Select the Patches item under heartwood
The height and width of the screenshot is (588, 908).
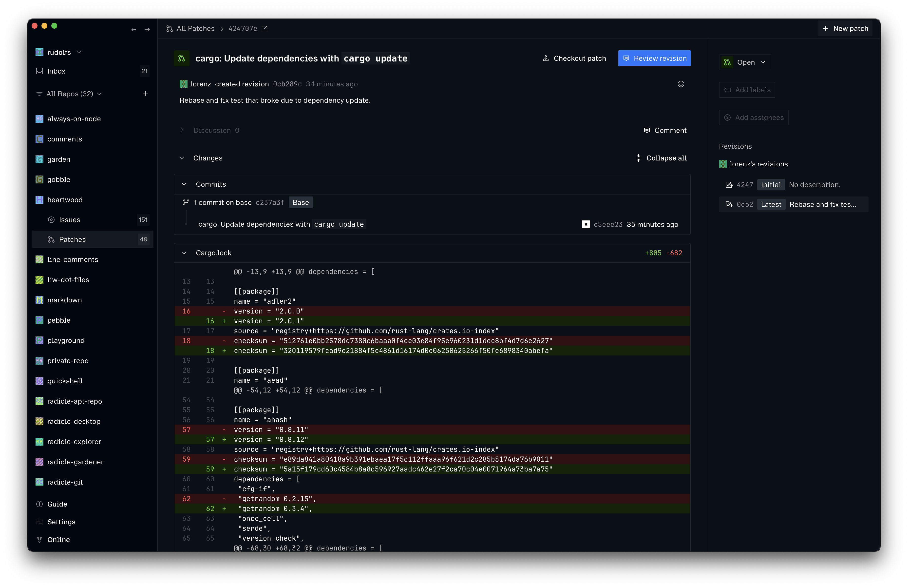[x=72, y=240]
